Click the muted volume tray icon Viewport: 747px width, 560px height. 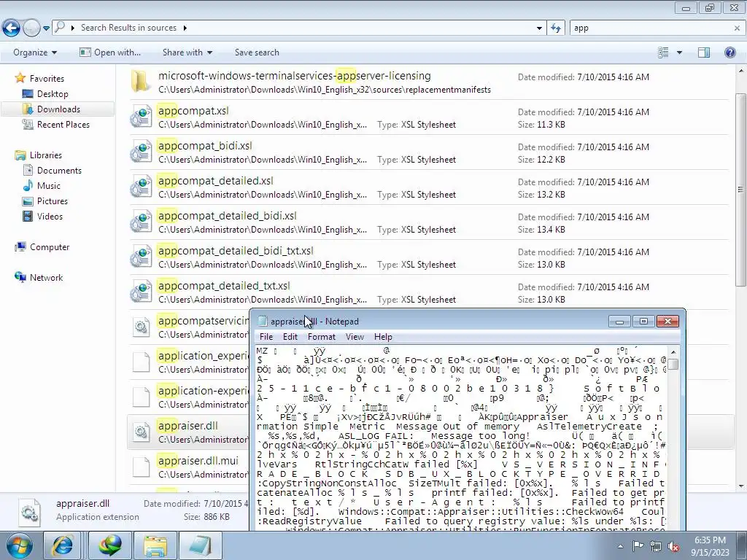673,546
